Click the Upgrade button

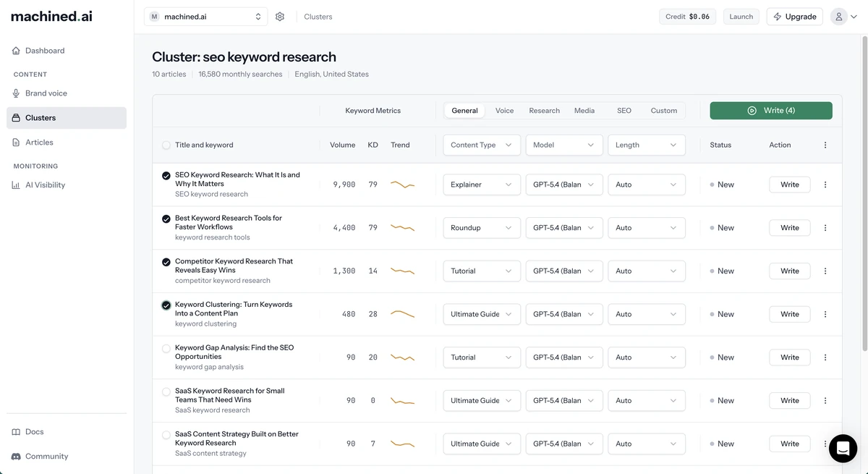[x=794, y=17]
